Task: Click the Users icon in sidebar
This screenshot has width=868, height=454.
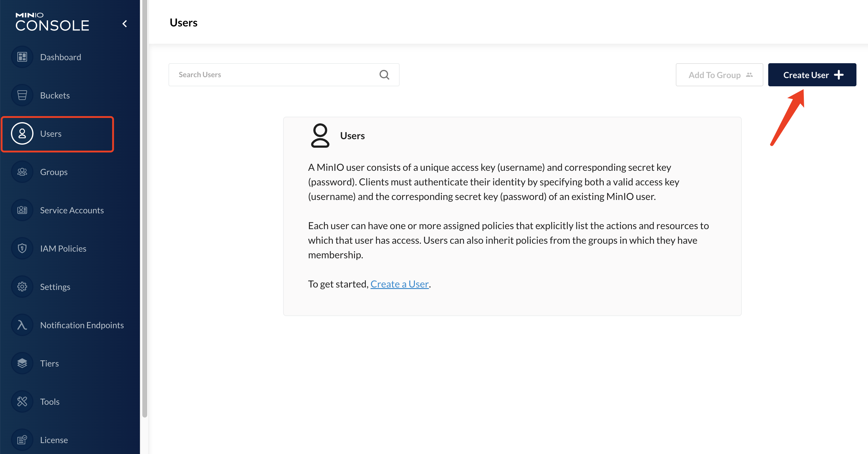Action: coord(21,133)
